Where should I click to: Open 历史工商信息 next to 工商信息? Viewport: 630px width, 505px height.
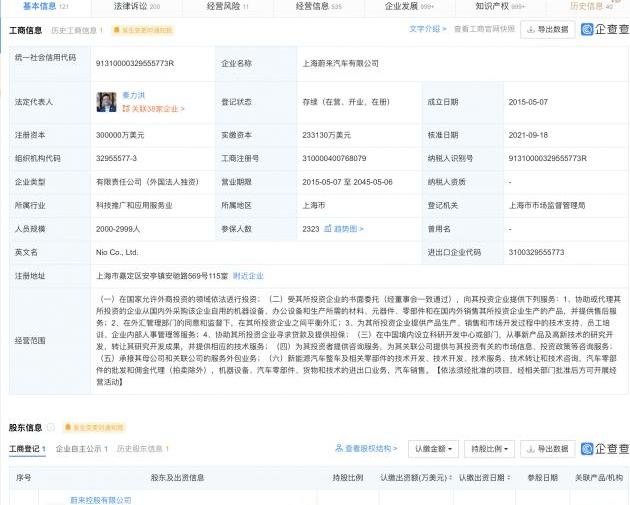(77, 30)
